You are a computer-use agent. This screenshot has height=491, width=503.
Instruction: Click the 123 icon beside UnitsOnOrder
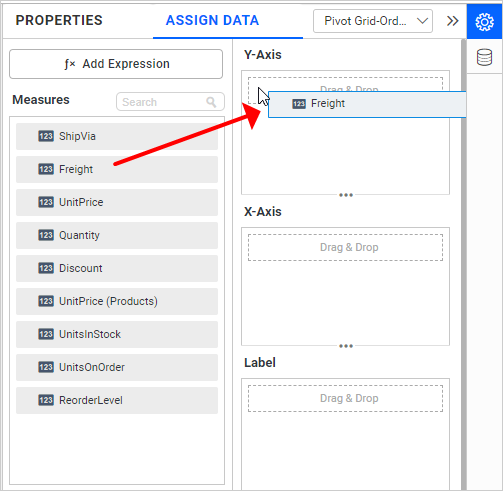tap(46, 367)
